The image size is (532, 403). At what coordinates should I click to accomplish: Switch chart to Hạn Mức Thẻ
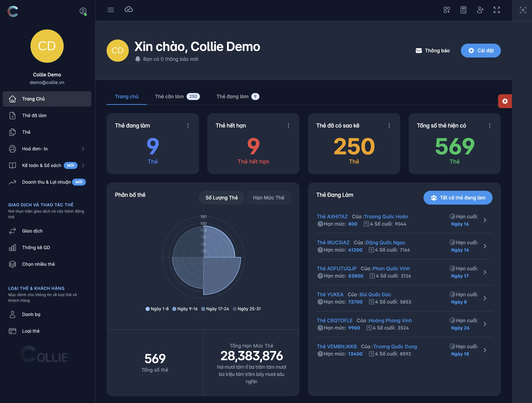[268, 198]
